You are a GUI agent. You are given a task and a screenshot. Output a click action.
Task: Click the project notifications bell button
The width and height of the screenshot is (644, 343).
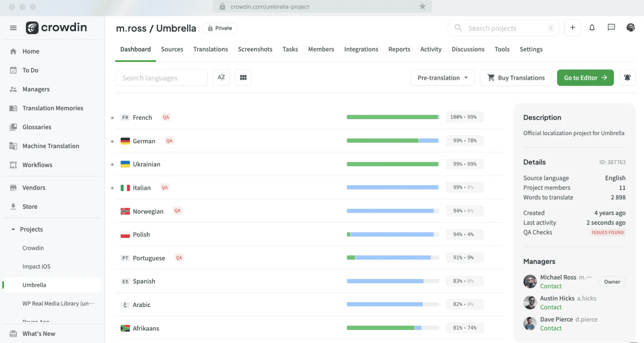(627, 78)
